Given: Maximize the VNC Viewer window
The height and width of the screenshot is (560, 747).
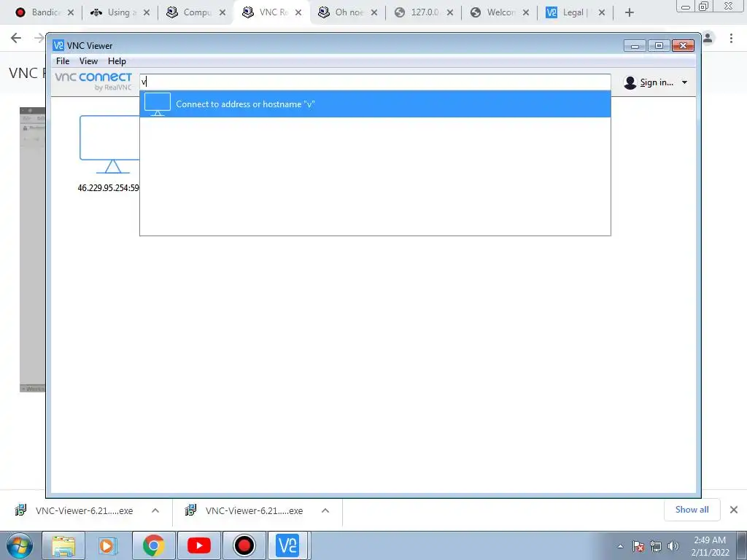Looking at the screenshot, I should click(x=659, y=46).
